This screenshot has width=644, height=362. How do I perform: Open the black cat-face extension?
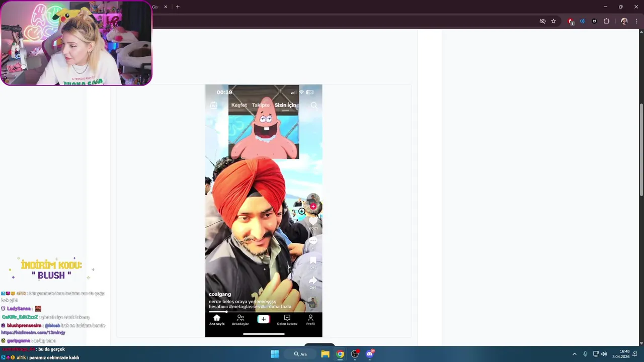(594, 21)
